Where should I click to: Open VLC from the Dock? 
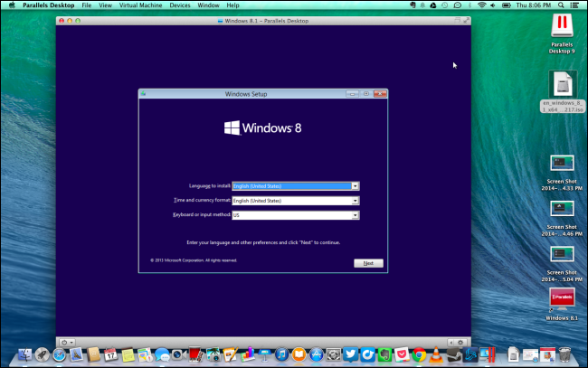click(436, 354)
